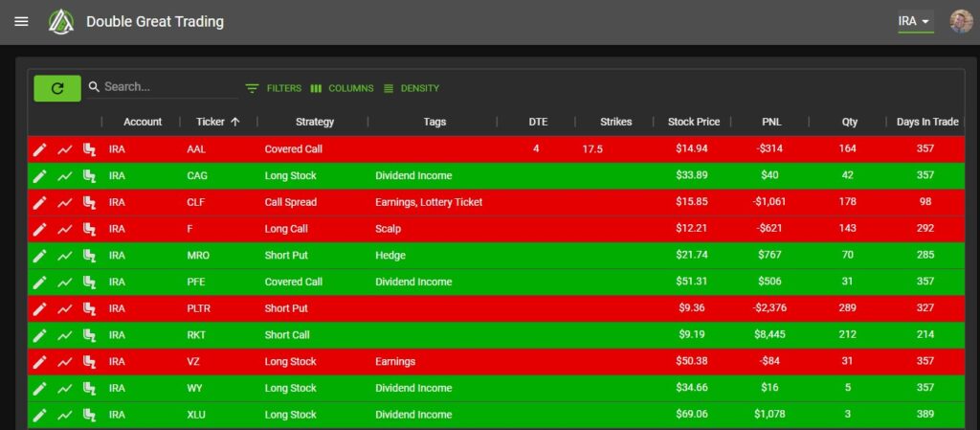Edit the MRO trade with pencil icon
Screen dimensions: 980x430
coord(39,256)
